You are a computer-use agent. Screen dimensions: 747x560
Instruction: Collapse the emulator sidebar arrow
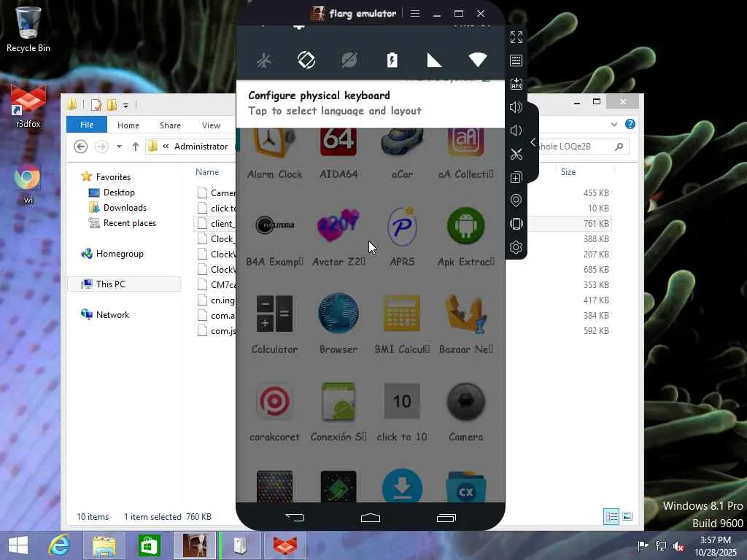coord(533,142)
